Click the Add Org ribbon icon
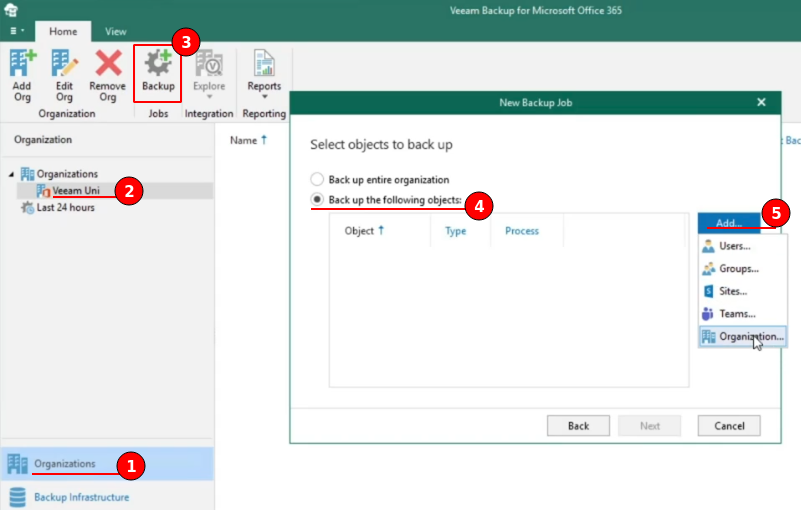 [22, 63]
